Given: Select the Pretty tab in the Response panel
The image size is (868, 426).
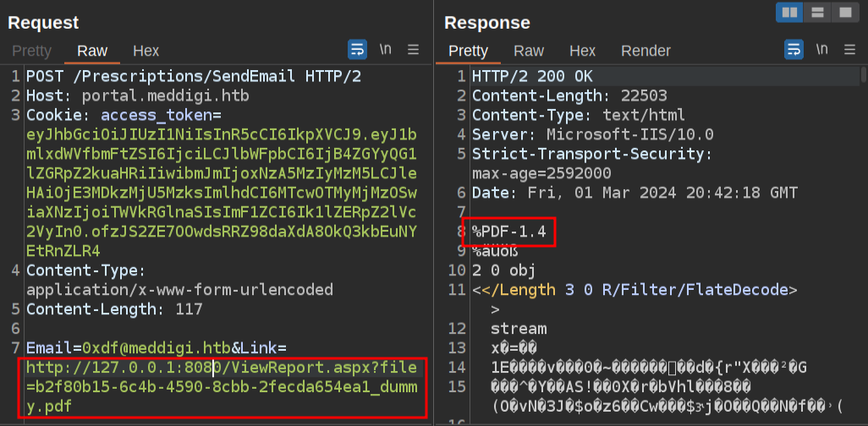Looking at the screenshot, I should click(x=468, y=51).
